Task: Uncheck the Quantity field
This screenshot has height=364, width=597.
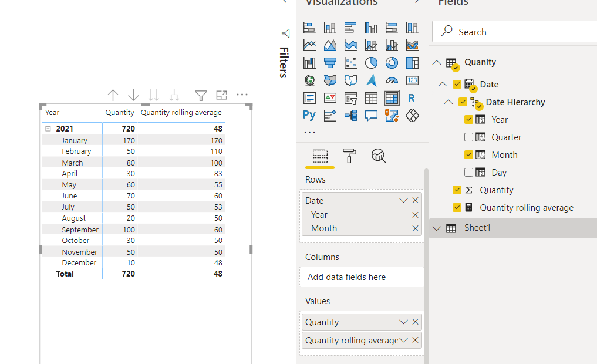Action: coord(457,190)
